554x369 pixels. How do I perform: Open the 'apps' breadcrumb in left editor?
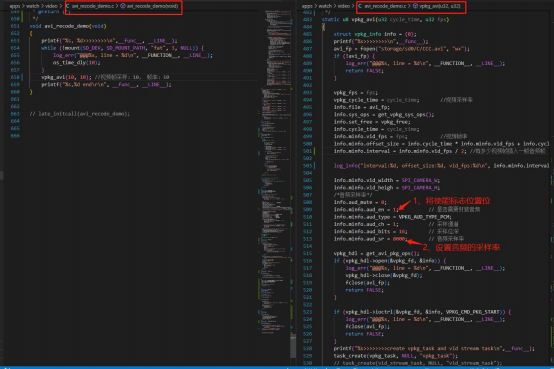(x=15, y=6)
